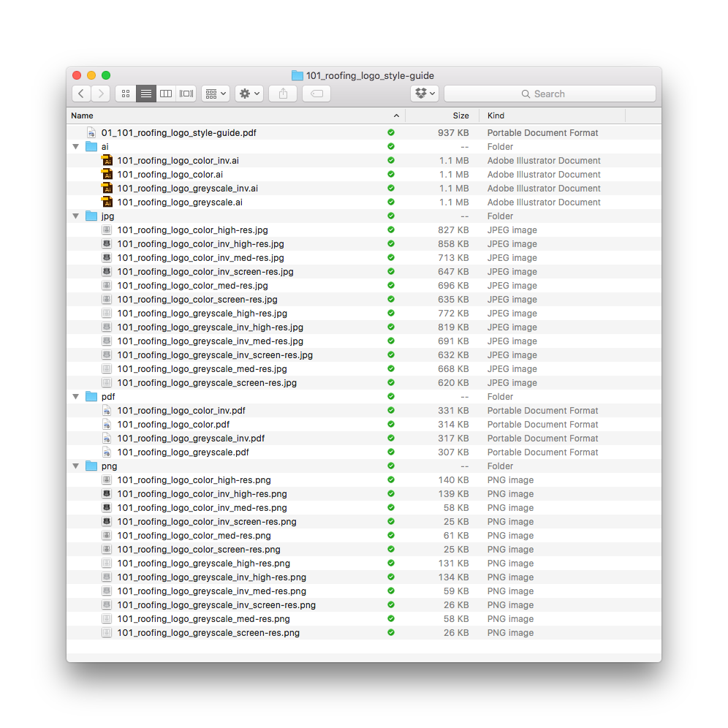Click the PDF icon of 01_101_roofing_logo_style-guide.pdf
The width and height of the screenshot is (728, 728).
point(91,133)
